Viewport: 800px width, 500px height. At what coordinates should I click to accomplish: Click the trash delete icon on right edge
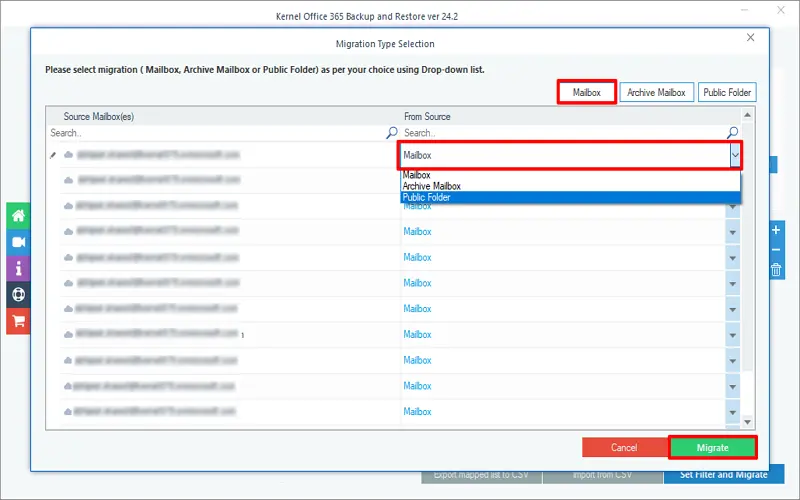point(776,269)
